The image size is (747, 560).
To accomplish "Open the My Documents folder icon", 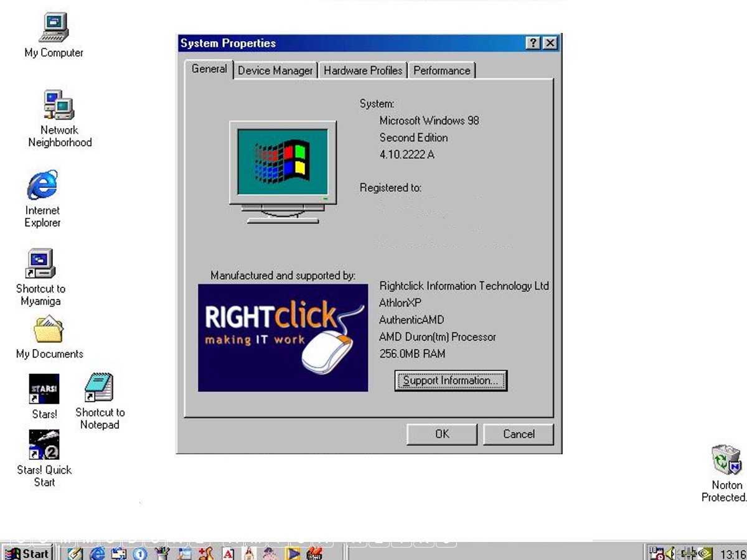I will (x=49, y=330).
